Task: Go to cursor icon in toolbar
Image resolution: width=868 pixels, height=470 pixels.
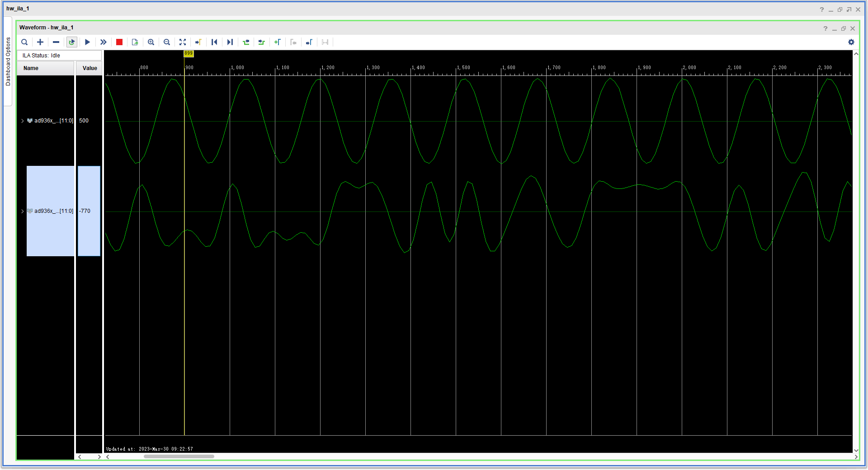Action: (198, 42)
